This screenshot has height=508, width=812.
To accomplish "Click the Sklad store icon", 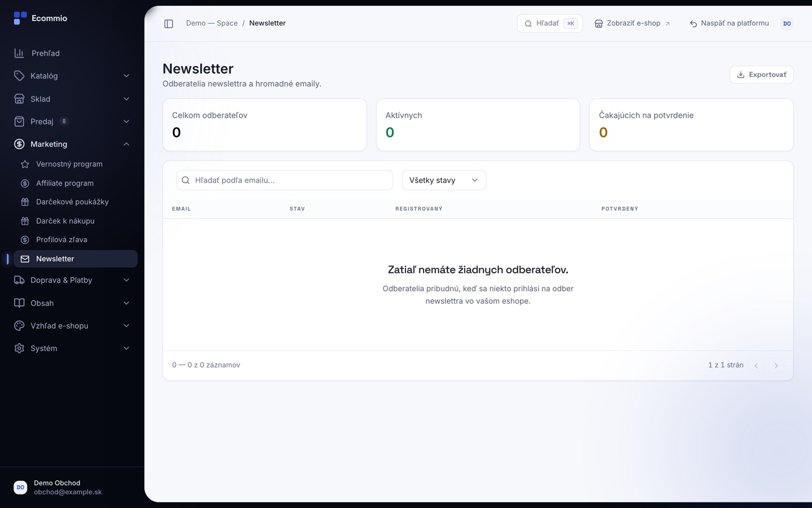I will (19, 99).
